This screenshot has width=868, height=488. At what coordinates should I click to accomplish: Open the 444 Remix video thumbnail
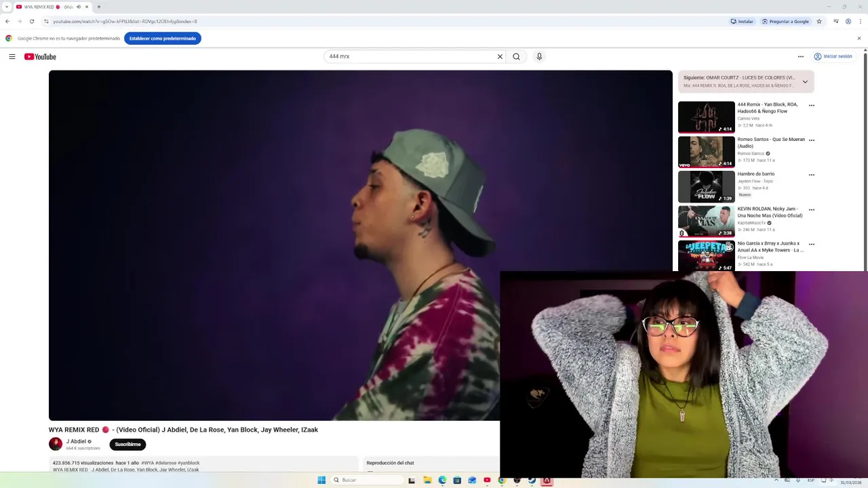click(x=707, y=117)
